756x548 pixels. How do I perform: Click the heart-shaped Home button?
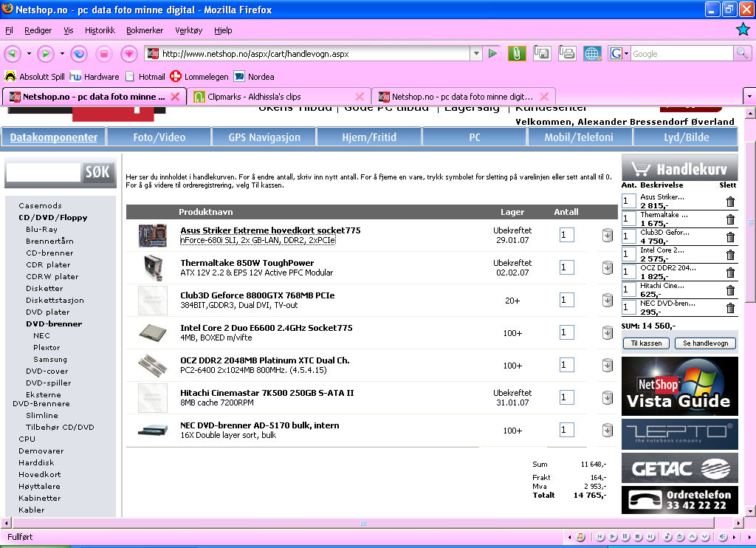click(129, 54)
